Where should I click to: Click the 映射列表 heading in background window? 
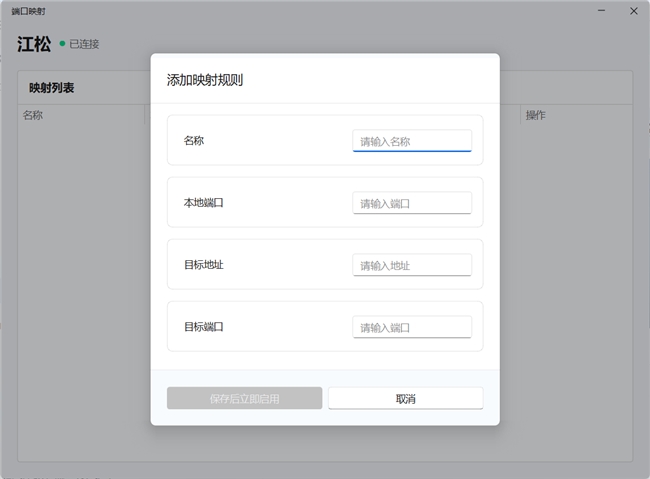coord(51,88)
